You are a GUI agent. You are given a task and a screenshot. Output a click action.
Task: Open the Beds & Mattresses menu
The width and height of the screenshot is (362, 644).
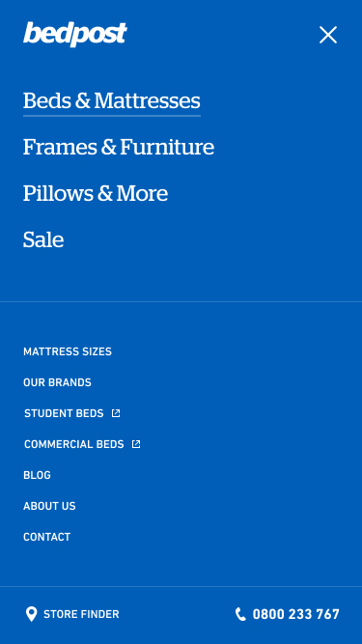[x=112, y=100]
